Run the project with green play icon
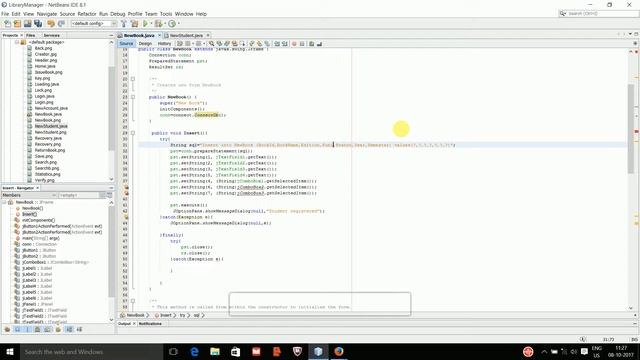Screen dimensions: 640x360 [x=145, y=24]
